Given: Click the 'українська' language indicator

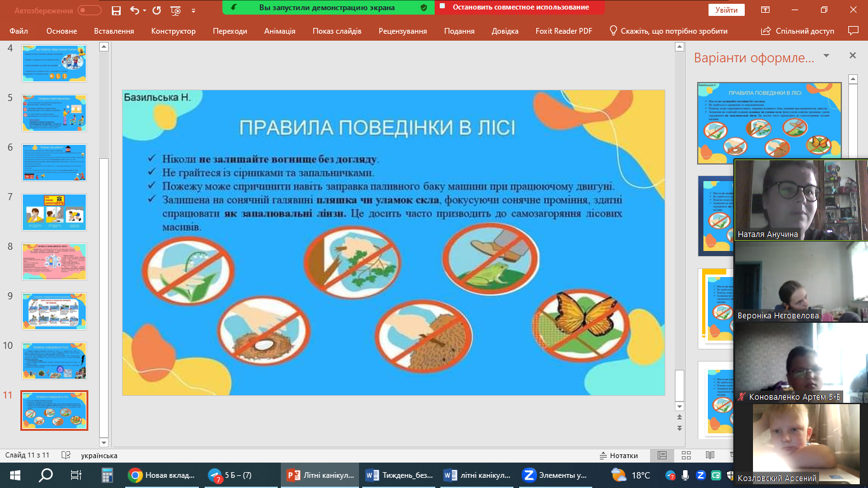Looking at the screenshot, I should tap(99, 456).
